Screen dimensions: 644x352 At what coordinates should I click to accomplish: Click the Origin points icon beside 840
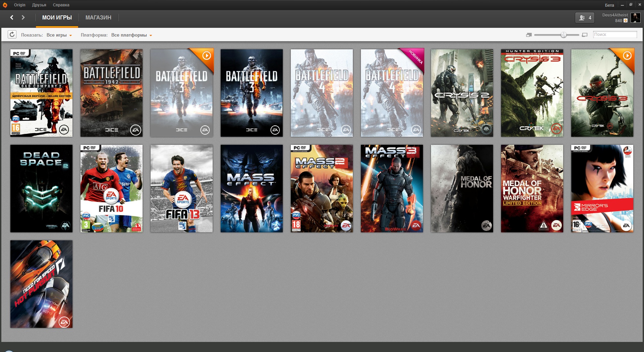pyautogui.click(x=626, y=21)
